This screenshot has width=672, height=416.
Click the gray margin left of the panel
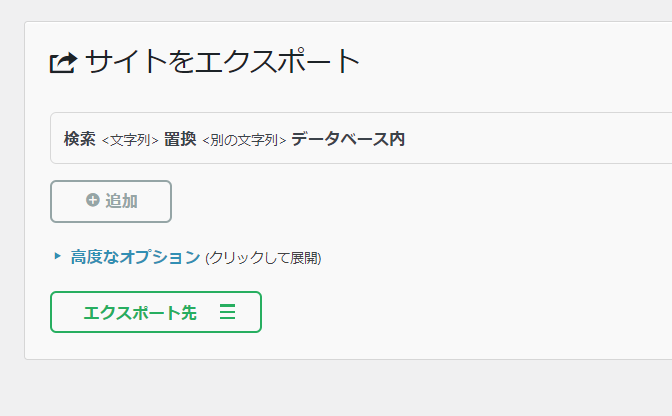pyautogui.click(x=11, y=200)
